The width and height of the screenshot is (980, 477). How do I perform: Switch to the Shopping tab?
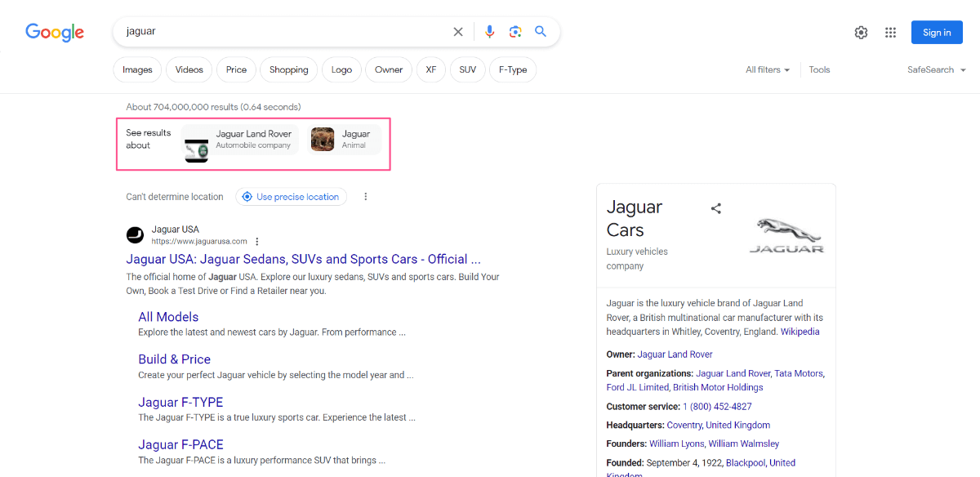tap(289, 70)
